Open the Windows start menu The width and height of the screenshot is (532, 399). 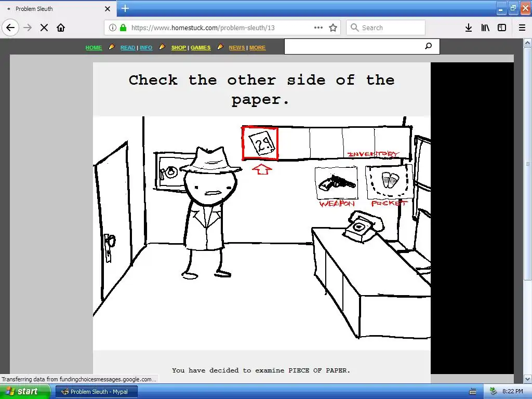tap(25, 392)
